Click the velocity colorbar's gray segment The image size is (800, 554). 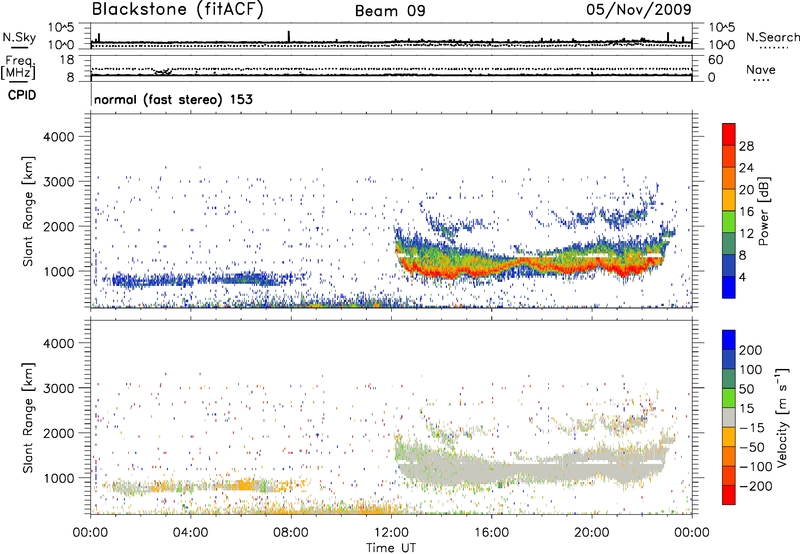click(729, 417)
